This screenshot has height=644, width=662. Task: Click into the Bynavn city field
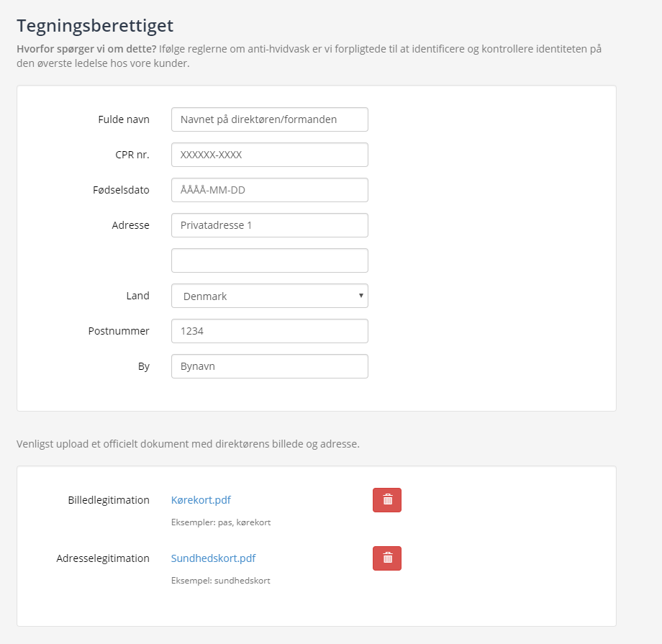pos(269,366)
